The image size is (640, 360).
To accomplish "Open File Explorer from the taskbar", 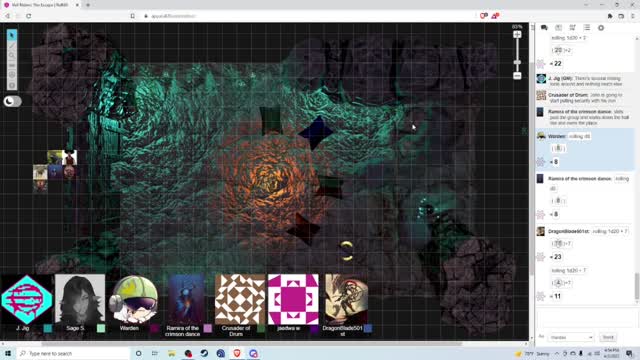I will (x=171, y=353).
